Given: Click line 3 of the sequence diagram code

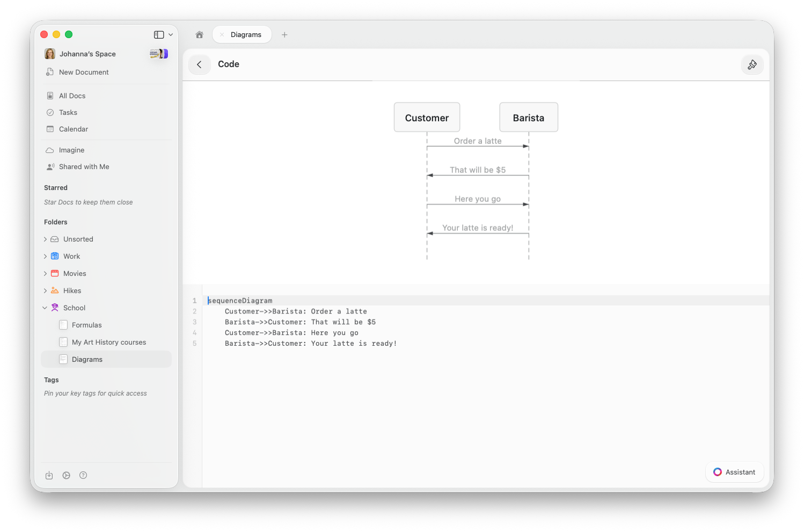Looking at the screenshot, I should click(x=300, y=322).
